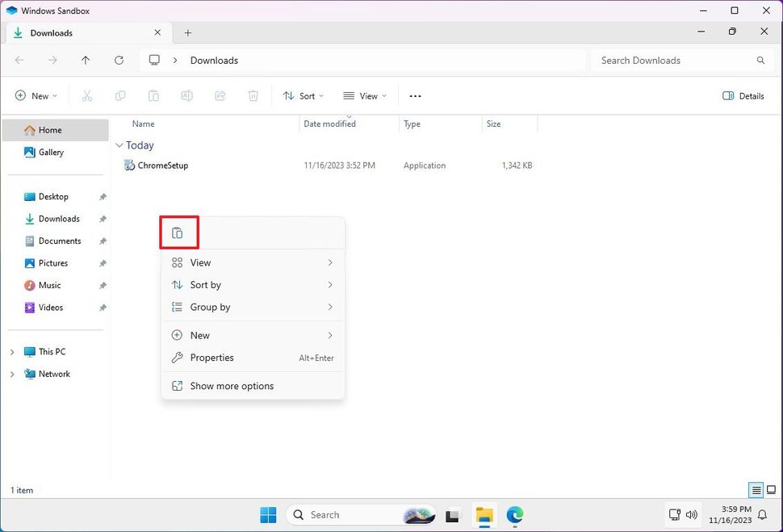
Task: Open the notification bell in the system tray
Action: (x=762, y=515)
